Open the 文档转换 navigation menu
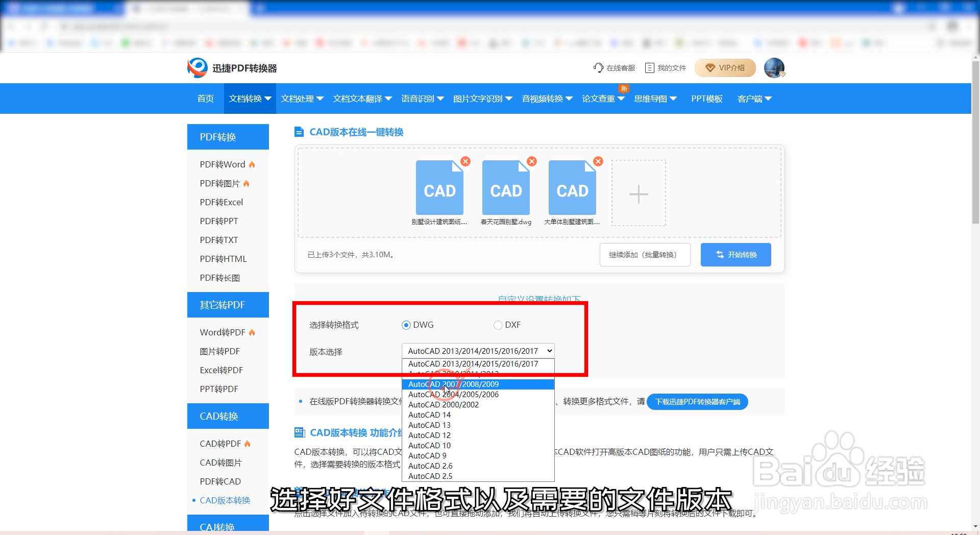This screenshot has width=980, height=535. click(x=250, y=99)
